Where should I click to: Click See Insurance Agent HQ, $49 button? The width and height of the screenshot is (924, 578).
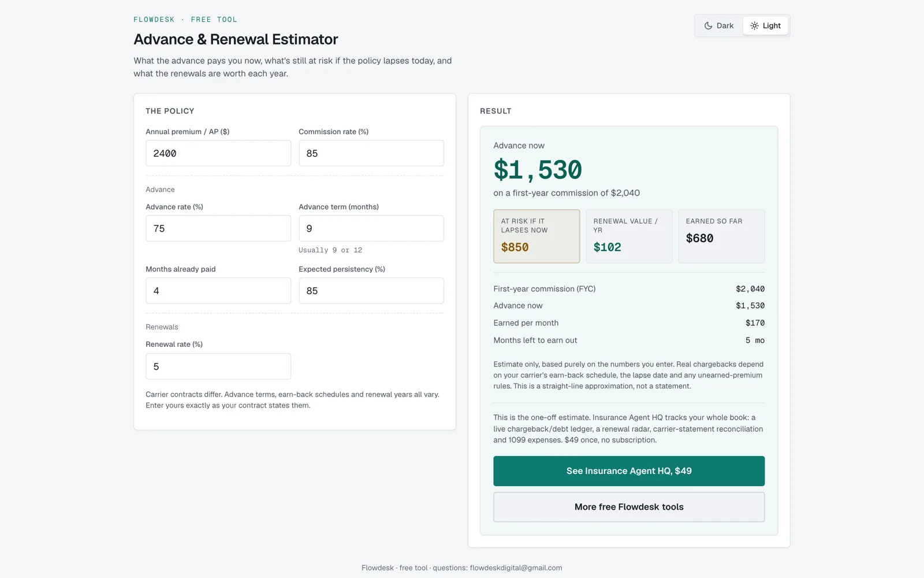point(629,471)
